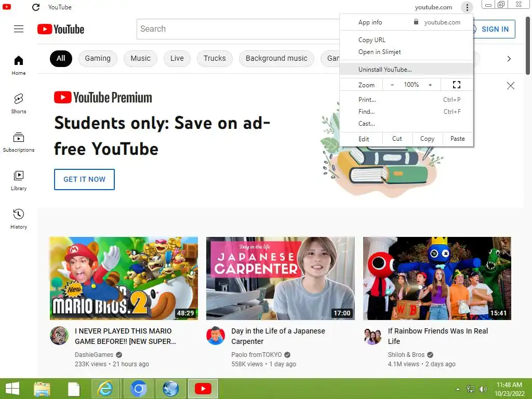532x399 pixels.
Task: Launch Internet Explorer from taskbar
Action: (105, 389)
